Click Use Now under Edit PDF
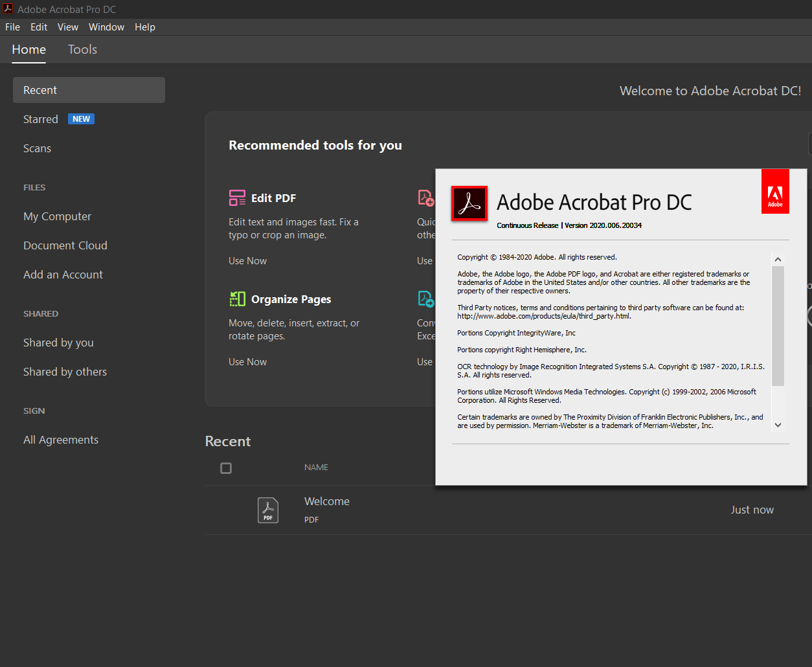This screenshot has width=812, height=667. click(247, 260)
